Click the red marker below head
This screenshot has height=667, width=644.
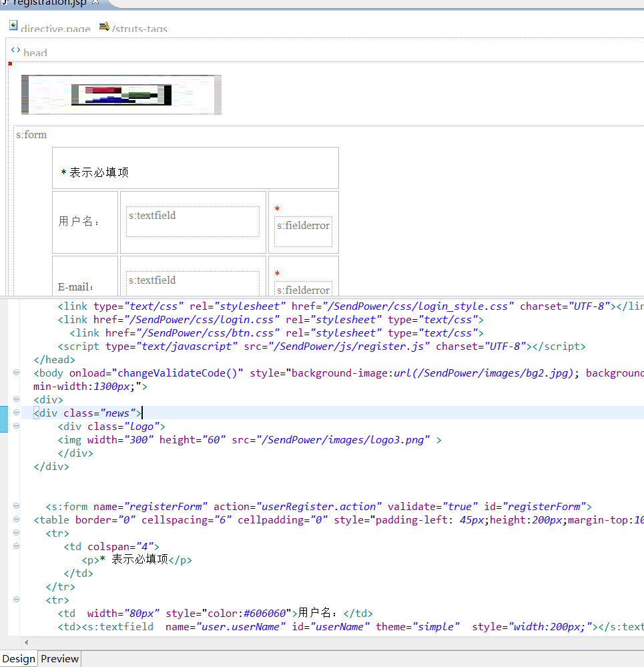(x=10, y=63)
